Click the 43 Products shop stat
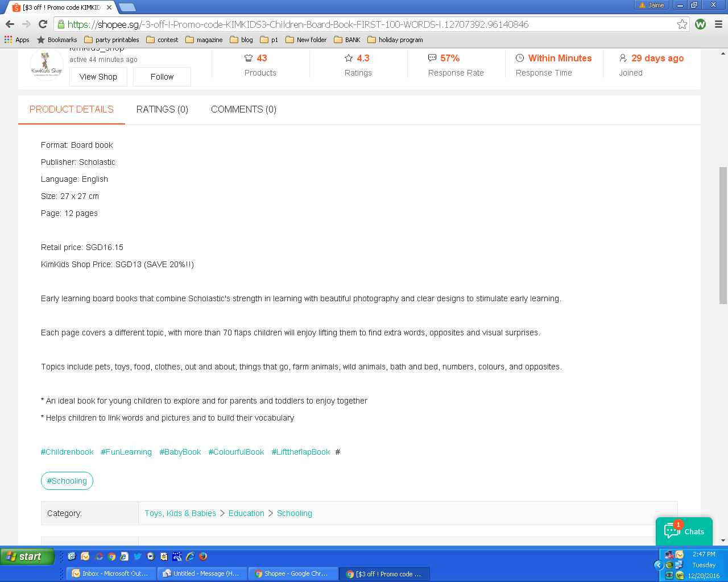728x582 pixels. click(260, 65)
